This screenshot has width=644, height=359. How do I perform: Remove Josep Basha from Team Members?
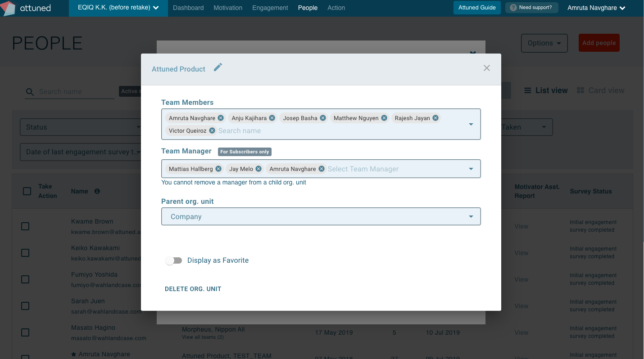323,118
